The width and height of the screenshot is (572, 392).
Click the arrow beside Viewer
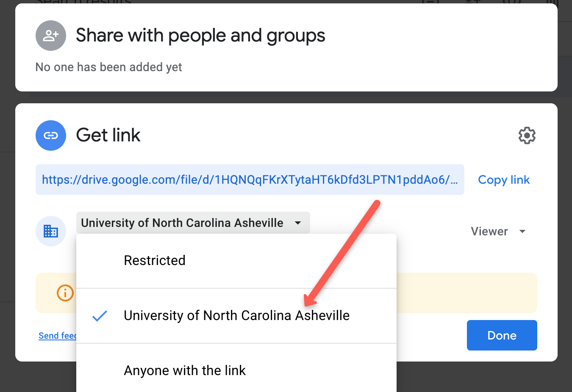pyautogui.click(x=522, y=232)
